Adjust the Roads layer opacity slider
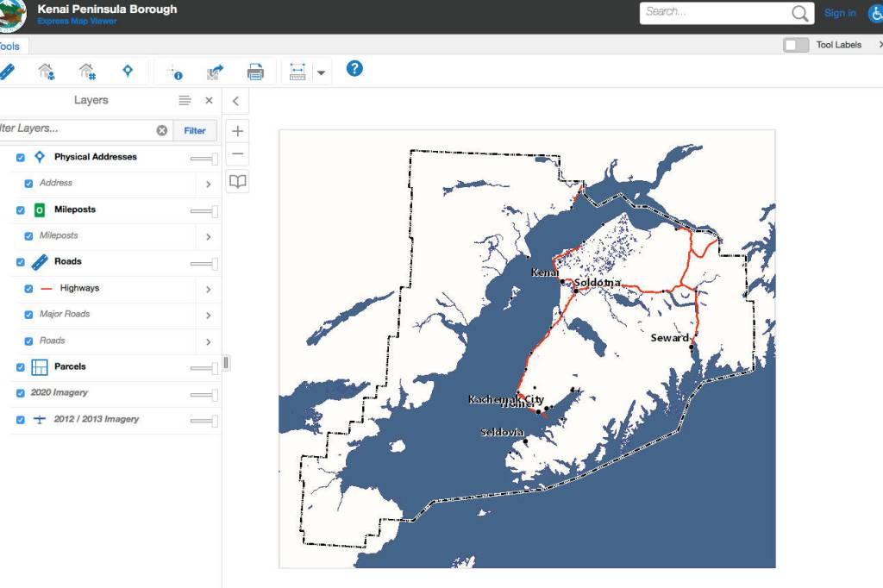Viewport: 883px width, 588px height. coord(204,264)
